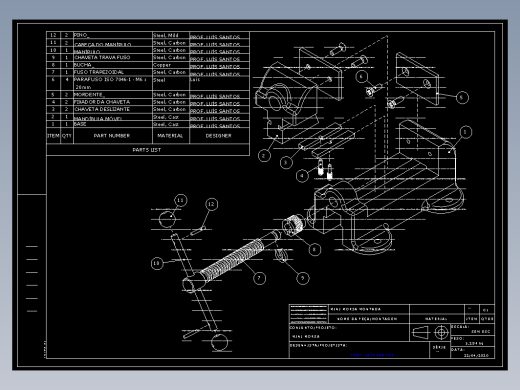
Task: Click "NOME DA PEÇA/MONTAGEM" label in title block
Action: pos(367,319)
